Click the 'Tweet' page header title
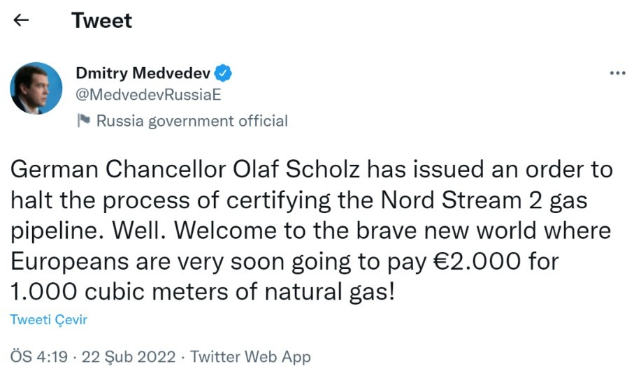 [102, 20]
